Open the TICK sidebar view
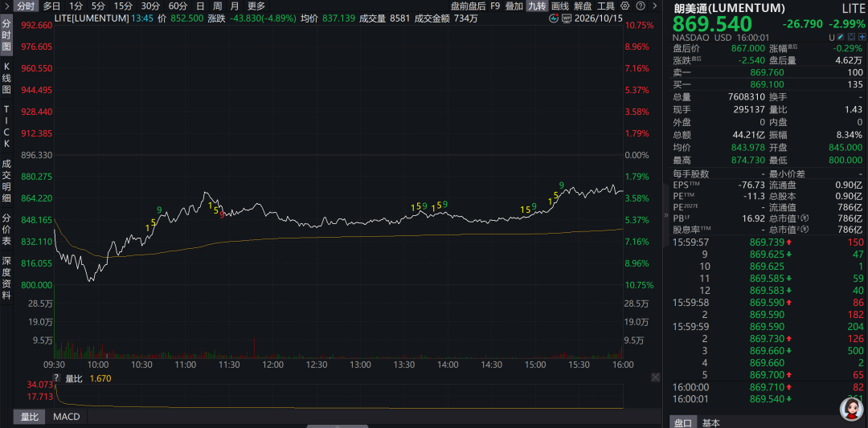868x428 pixels. [x=6, y=125]
